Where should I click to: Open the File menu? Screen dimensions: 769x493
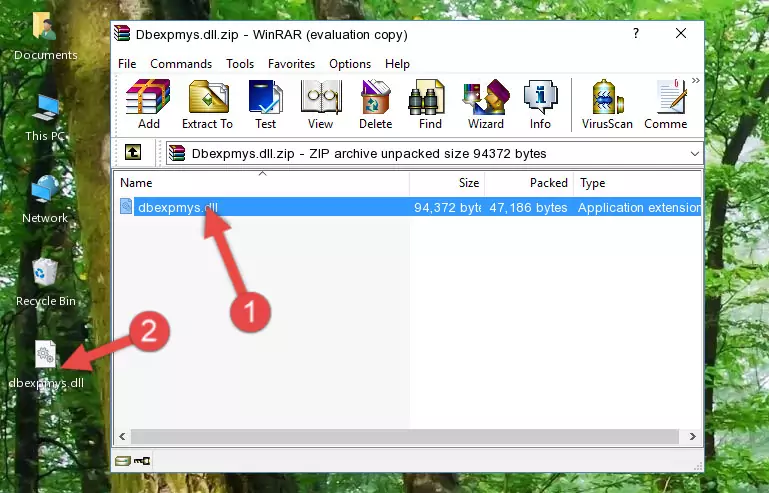127,64
